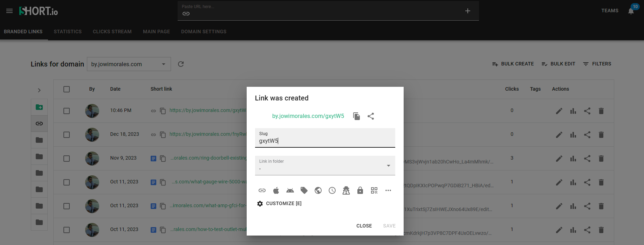Share the how-to-test-outlet link row
Viewport: 644px width, 245px height.
pos(587,230)
